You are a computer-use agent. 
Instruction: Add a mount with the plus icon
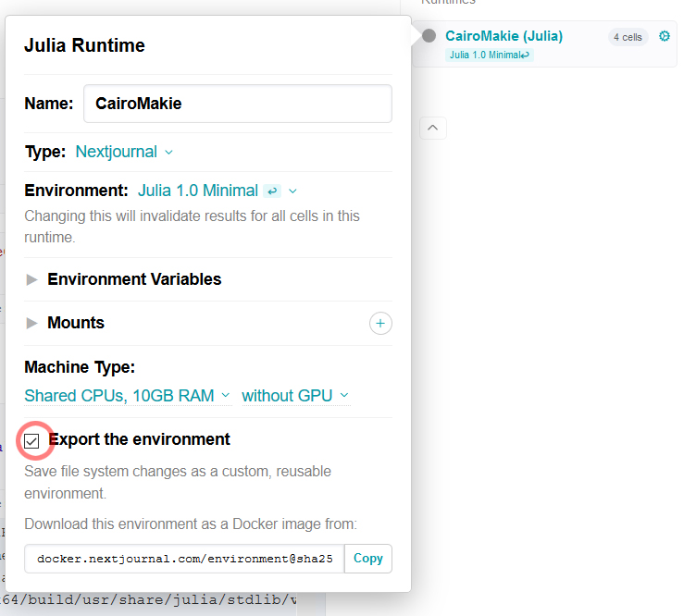click(380, 323)
